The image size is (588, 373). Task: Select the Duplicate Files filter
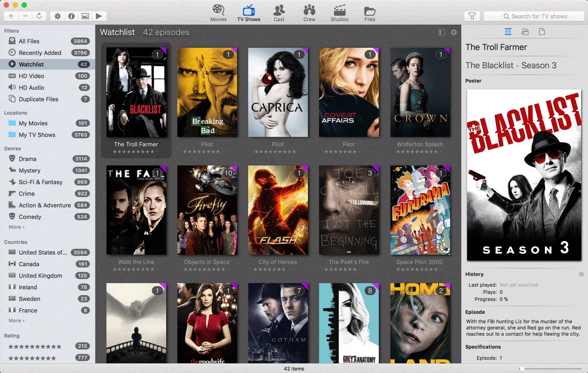click(47, 99)
